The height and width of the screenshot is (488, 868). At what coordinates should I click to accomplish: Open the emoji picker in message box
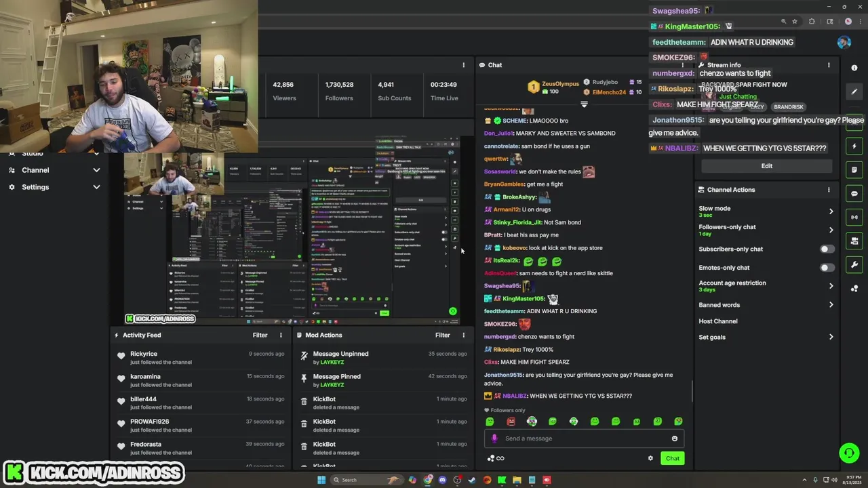coord(674,439)
